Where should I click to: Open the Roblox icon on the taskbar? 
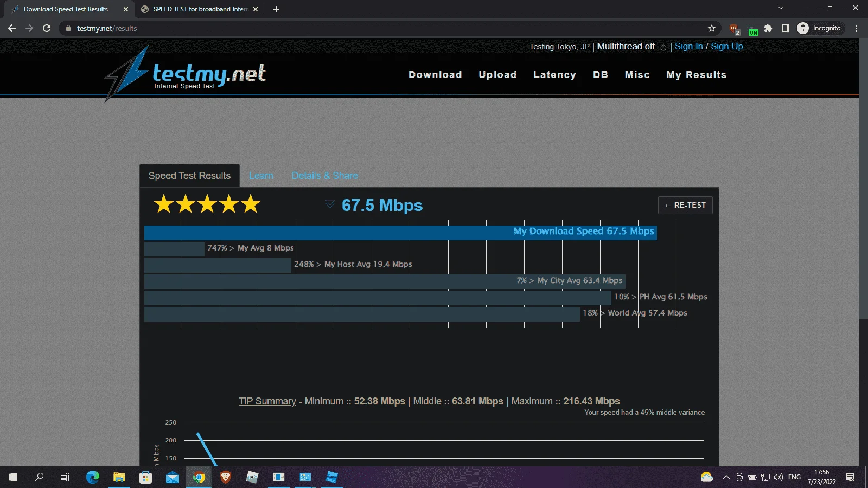252,477
